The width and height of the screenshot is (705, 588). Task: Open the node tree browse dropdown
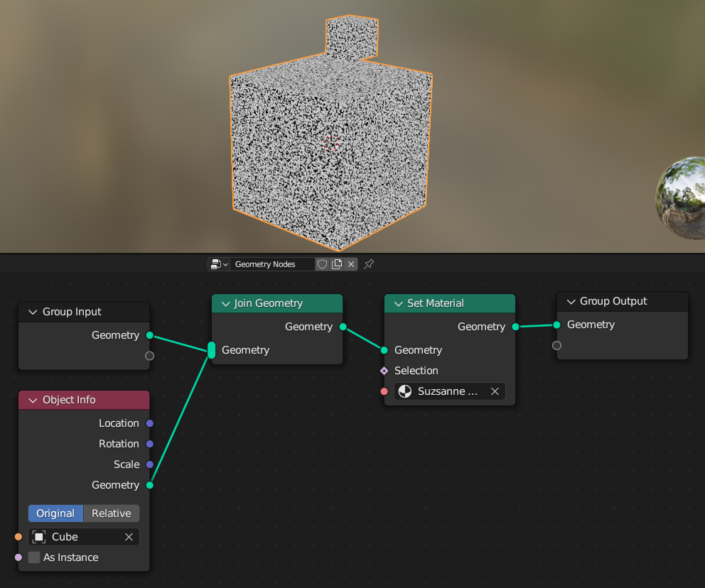point(219,264)
